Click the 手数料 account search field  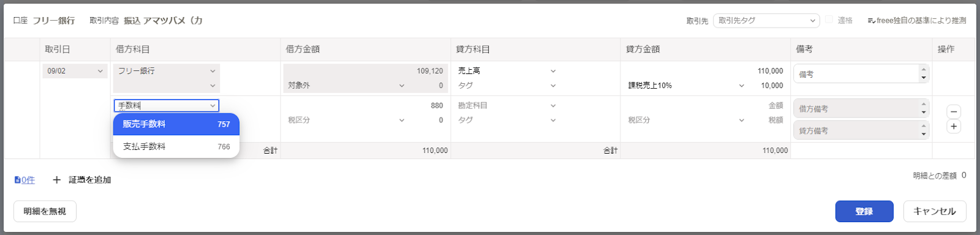pyautogui.click(x=166, y=106)
